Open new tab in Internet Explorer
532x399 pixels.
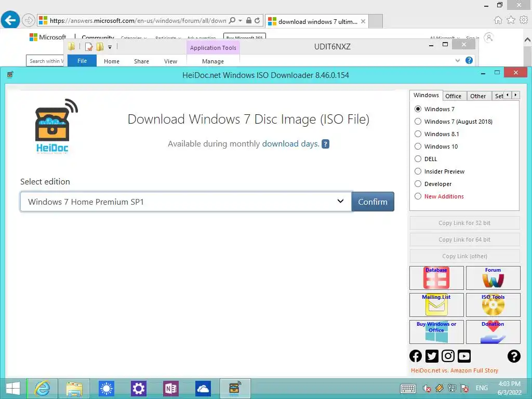coord(376,21)
